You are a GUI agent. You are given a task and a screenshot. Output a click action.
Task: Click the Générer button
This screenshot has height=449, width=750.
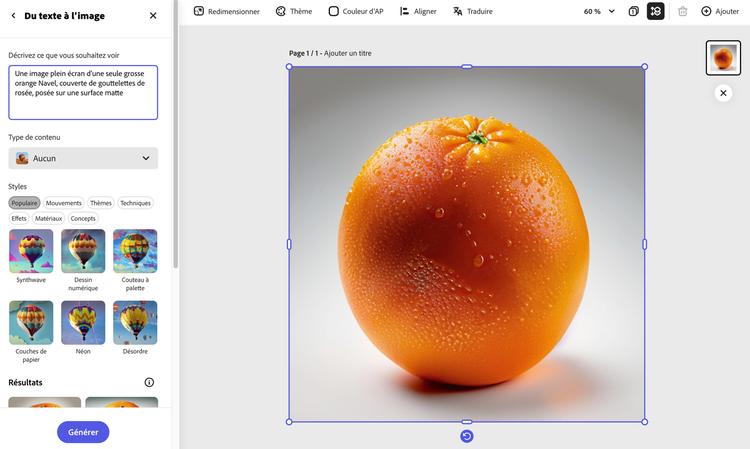pos(83,432)
